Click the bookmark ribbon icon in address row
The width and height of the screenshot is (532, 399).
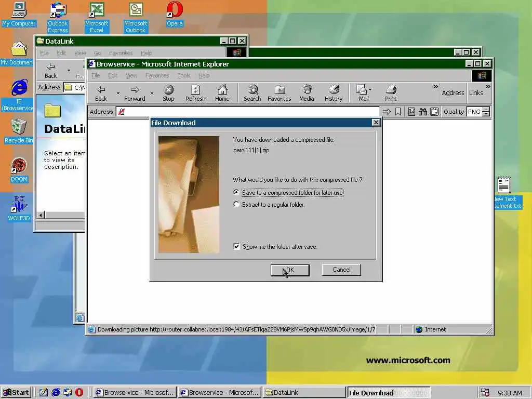(x=398, y=112)
